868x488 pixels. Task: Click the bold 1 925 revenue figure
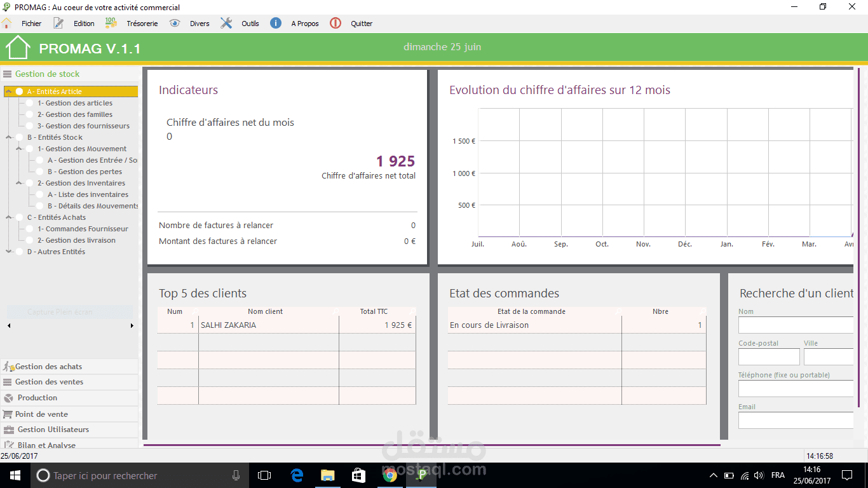click(x=395, y=161)
